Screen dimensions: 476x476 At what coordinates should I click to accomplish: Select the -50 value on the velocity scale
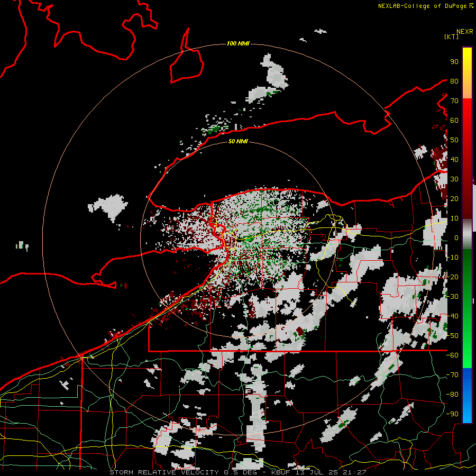tap(453, 336)
